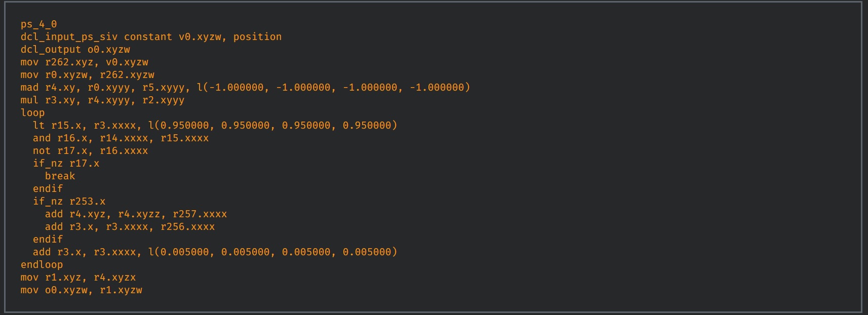Click the if_nz r17.x condition line
This screenshot has height=315, width=868.
(x=66, y=164)
